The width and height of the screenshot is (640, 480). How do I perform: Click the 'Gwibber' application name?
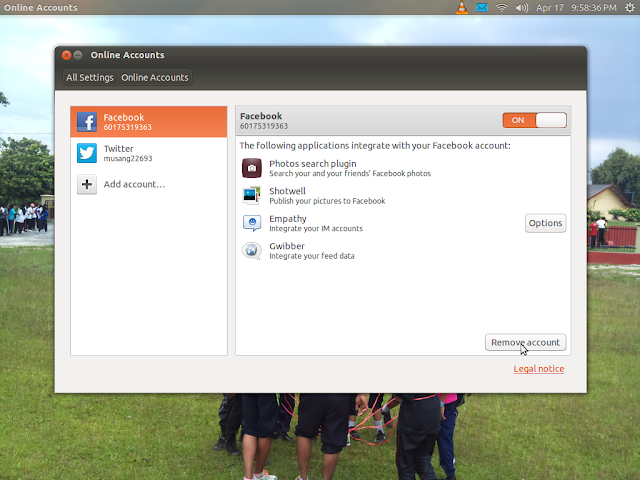(287, 246)
